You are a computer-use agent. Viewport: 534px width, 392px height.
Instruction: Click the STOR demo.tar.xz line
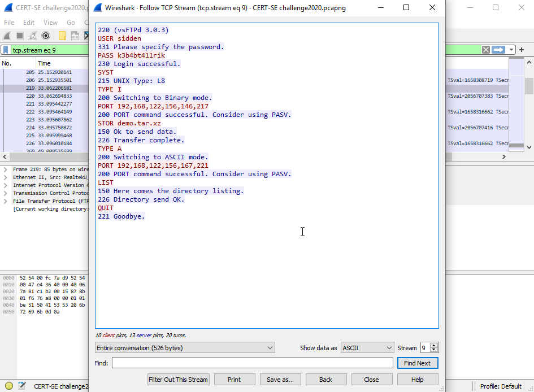[129, 123]
